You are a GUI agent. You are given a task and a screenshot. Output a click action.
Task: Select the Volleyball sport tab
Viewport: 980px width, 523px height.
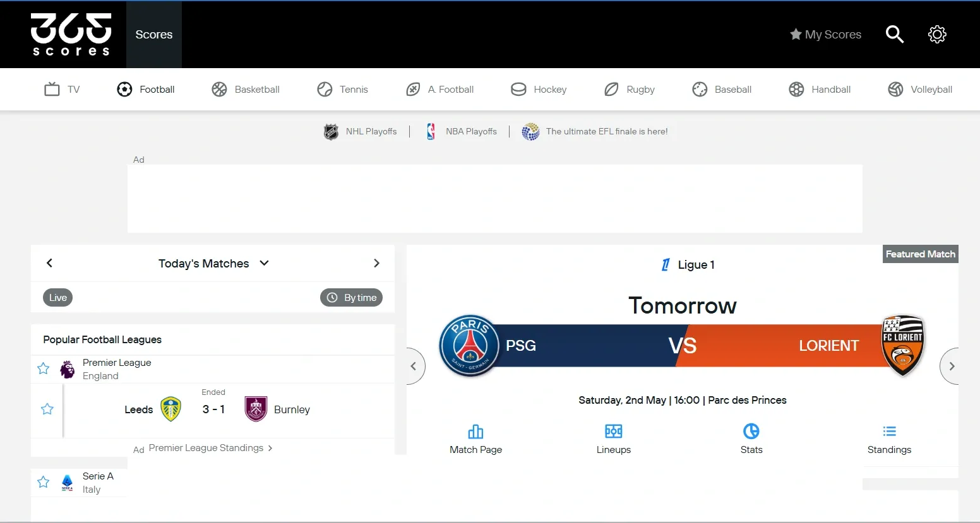coord(920,89)
